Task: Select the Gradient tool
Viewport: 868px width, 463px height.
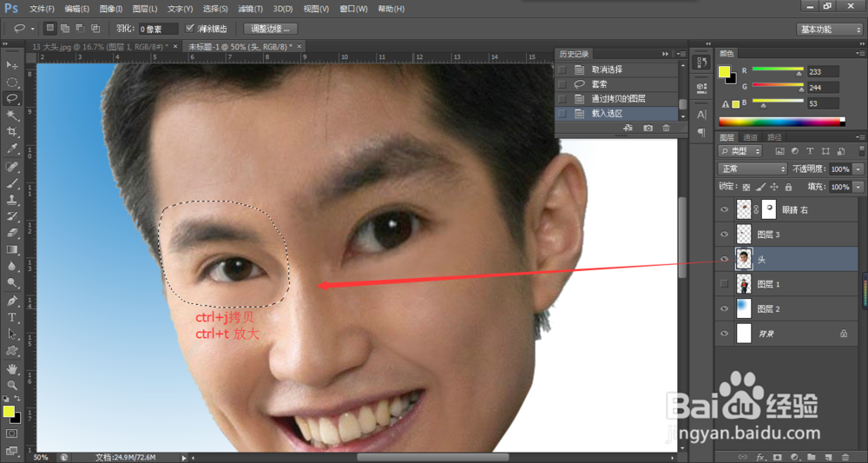Action: 11,249
